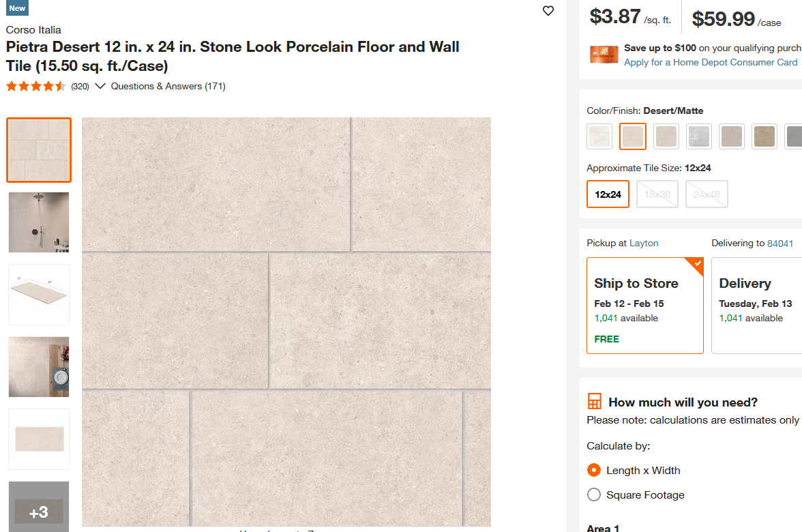Click the calculator icon
The height and width of the screenshot is (532, 802).
(595, 402)
